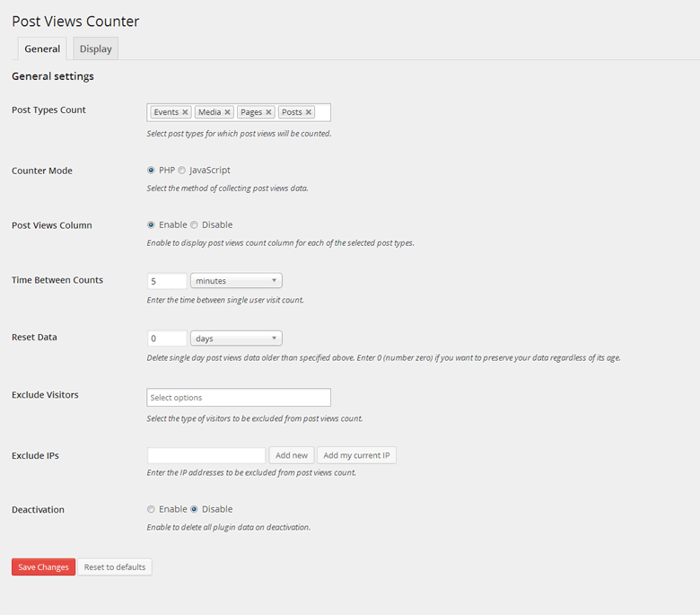Image resolution: width=700 pixels, height=615 pixels.
Task: Select JavaScript counter mode
Action: pyautogui.click(x=182, y=170)
